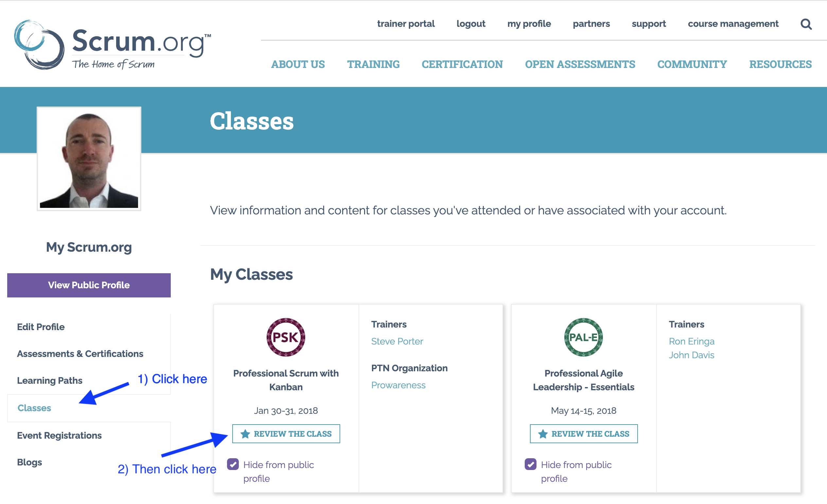
Task: Click the profile photo thumbnail
Action: click(x=89, y=159)
